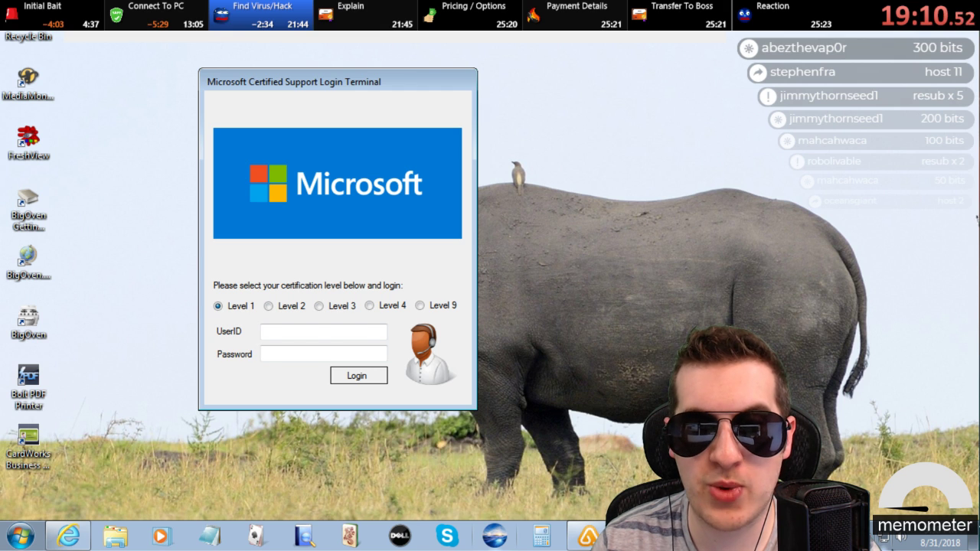
Task: Select the Recycle Bin desktop icon
Action: pos(28,36)
